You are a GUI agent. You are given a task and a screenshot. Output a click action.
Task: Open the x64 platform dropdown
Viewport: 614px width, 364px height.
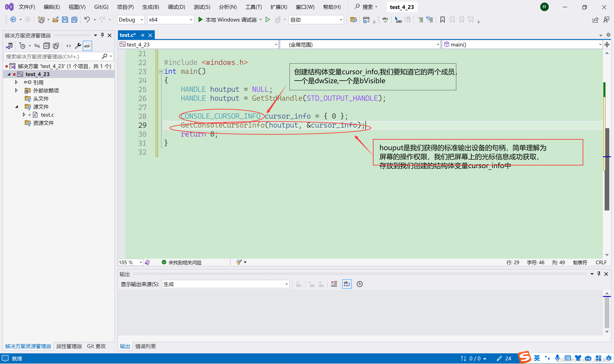click(170, 20)
